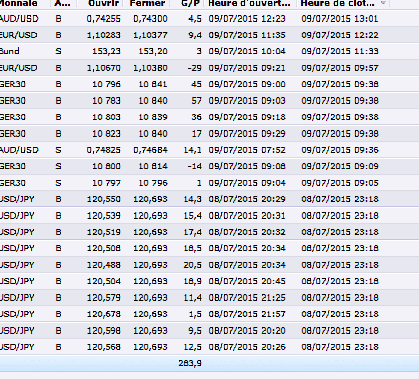Click the USD/JPY open price 120,579

(104, 297)
